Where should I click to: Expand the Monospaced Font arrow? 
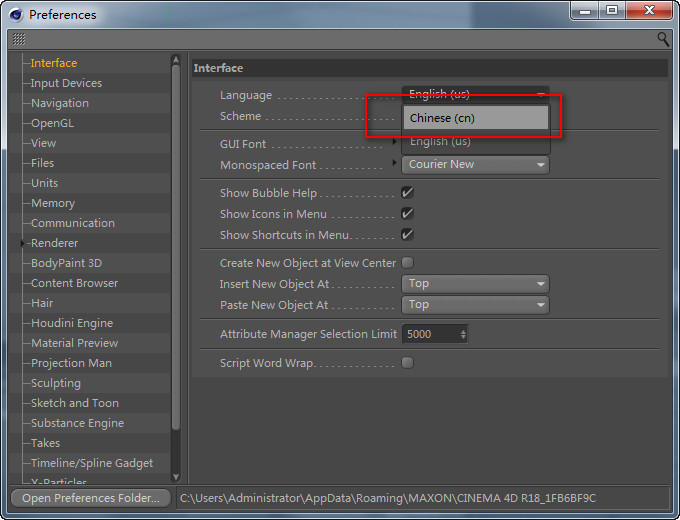pos(394,163)
